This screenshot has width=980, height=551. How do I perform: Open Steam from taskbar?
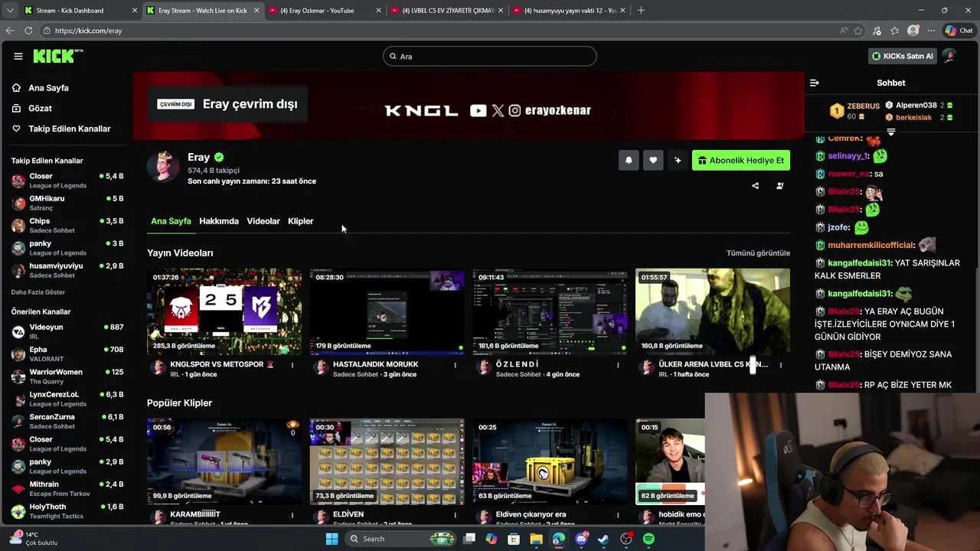[x=603, y=539]
